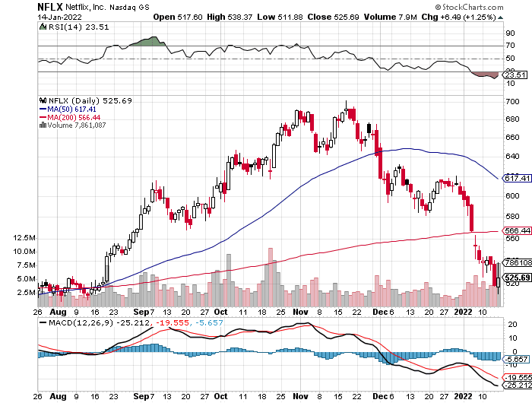
Task: Click the 680 label on price axis
Action: [x=512, y=119]
